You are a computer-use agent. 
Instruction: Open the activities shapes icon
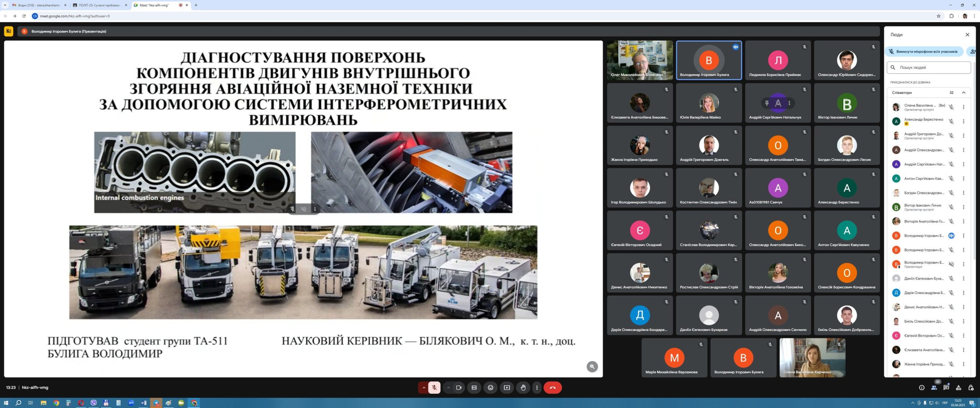tap(958, 387)
